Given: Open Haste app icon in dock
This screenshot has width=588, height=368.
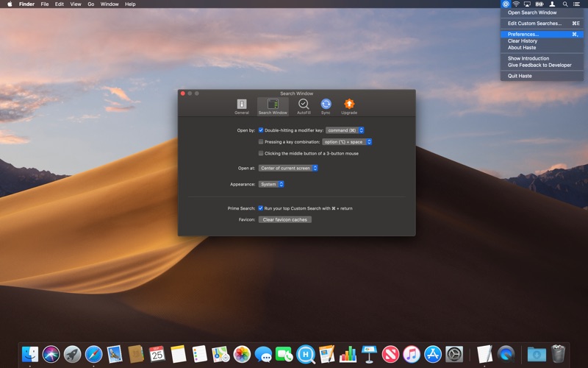Looking at the screenshot, I should (x=306, y=354).
